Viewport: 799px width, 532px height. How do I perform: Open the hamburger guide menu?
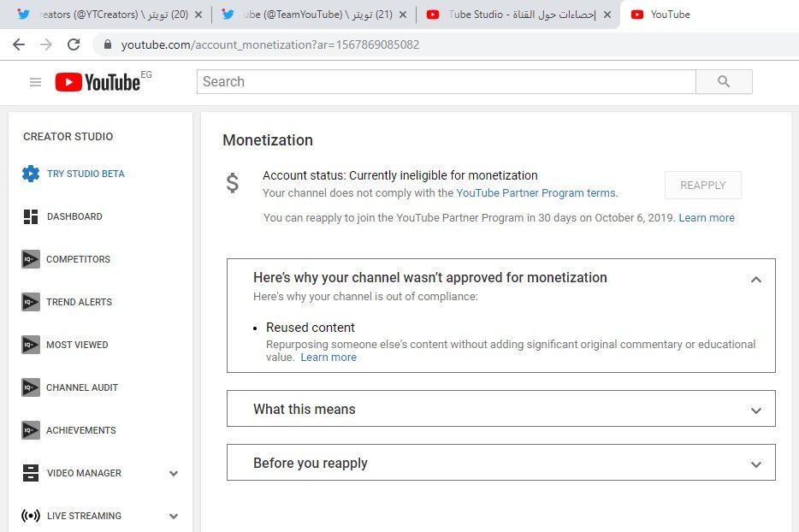[x=35, y=82]
